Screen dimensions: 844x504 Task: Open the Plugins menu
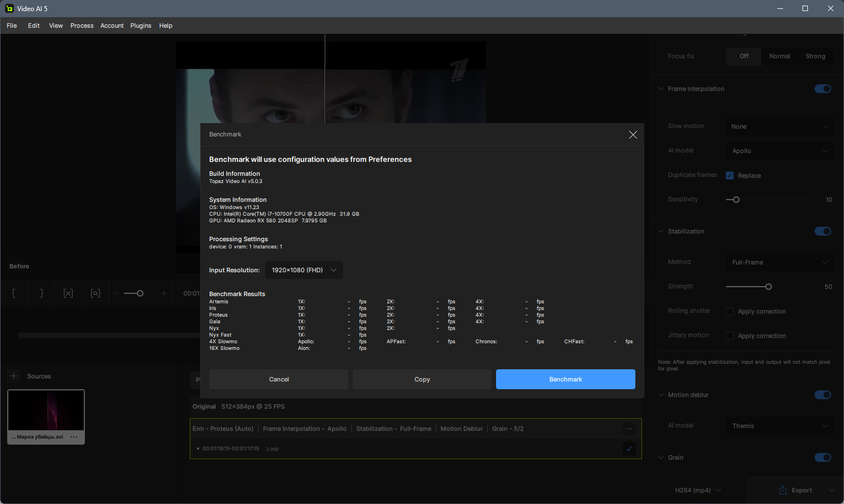[140, 26]
